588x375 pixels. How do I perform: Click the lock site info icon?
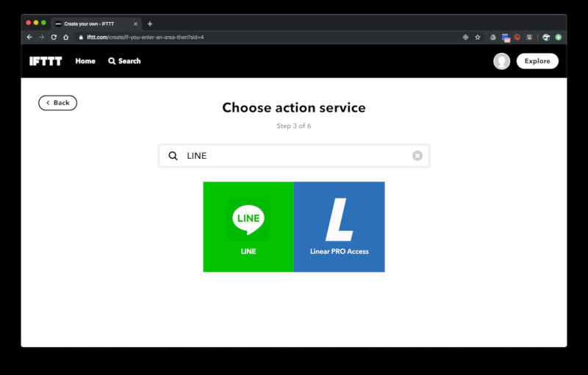tap(81, 37)
